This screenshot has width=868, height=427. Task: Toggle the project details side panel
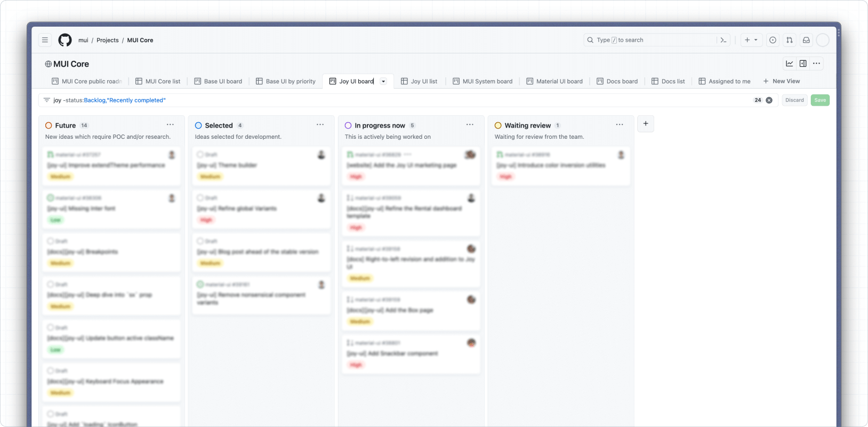[x=803, y=64]
